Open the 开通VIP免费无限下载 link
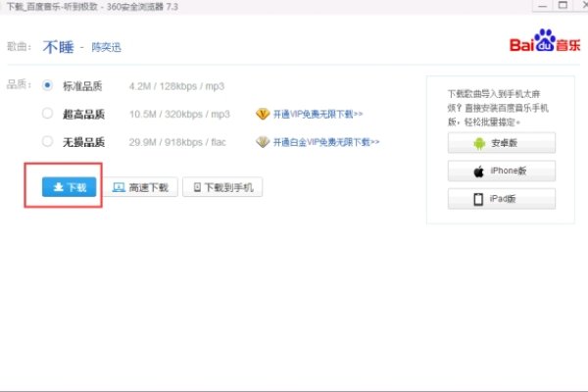This screenshot has width=588, height=392. pyautogui.click(x=318, y=114)
